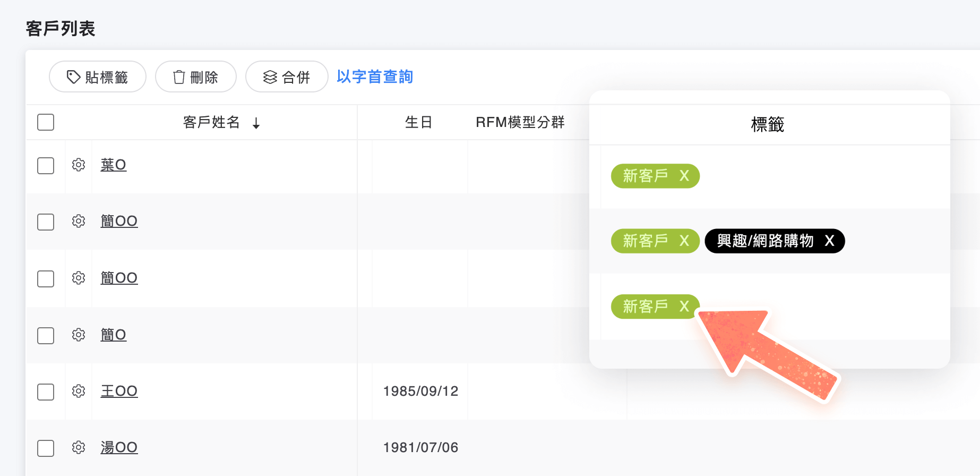
Task: Open customer 葉O profile link
Action: tap(114, 165)
